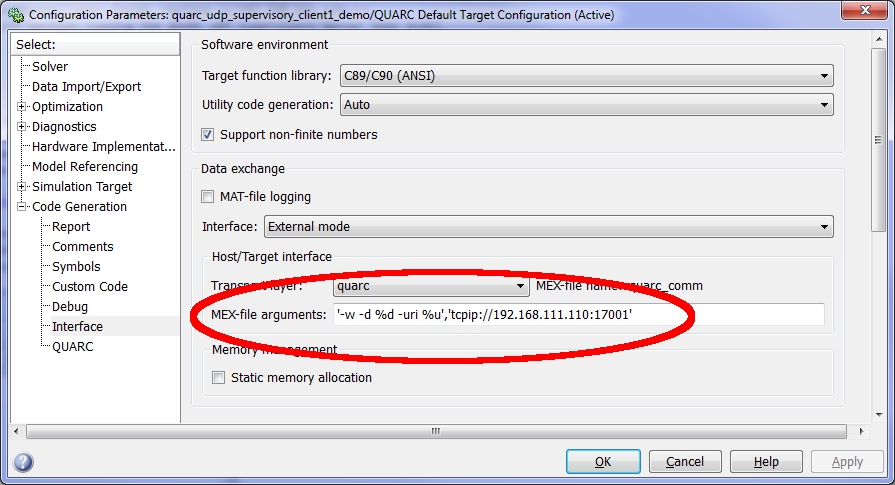Screen dimensions: 895x485
Task: Select Data Import/Export in the tree
Action: (86, 87)
